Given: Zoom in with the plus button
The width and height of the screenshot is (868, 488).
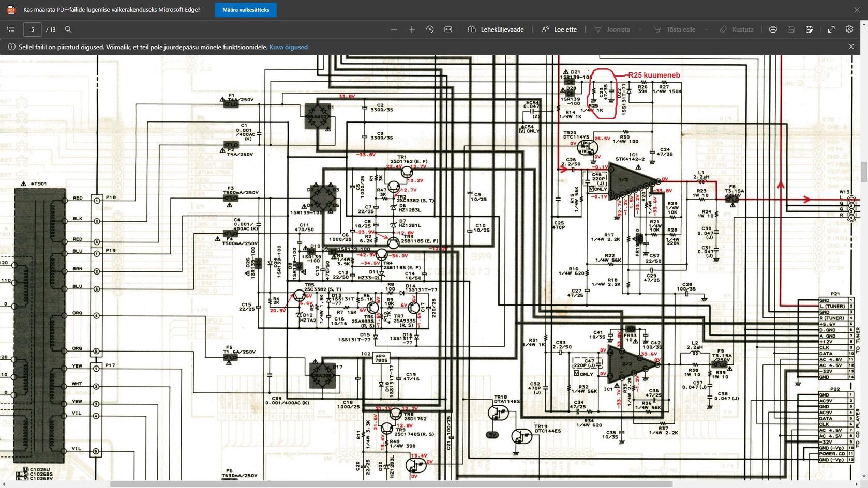Looking at the screenshot, I should (x=412, y=29).
